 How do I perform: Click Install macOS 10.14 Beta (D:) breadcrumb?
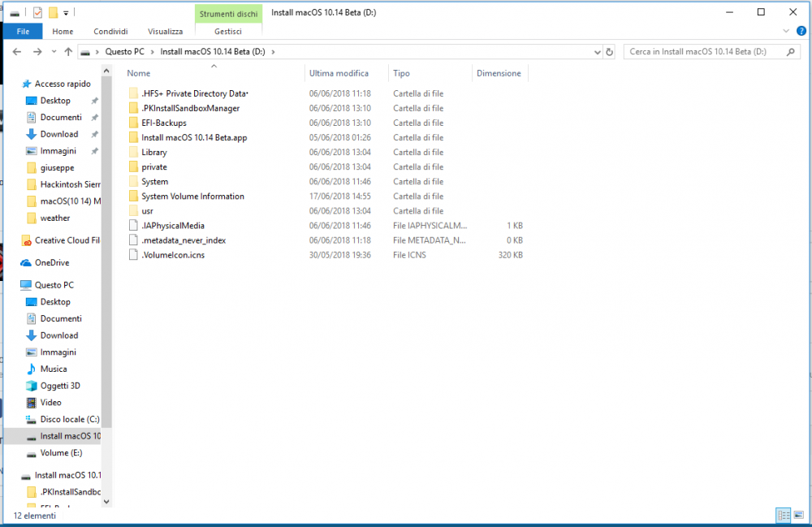[212, 52]
